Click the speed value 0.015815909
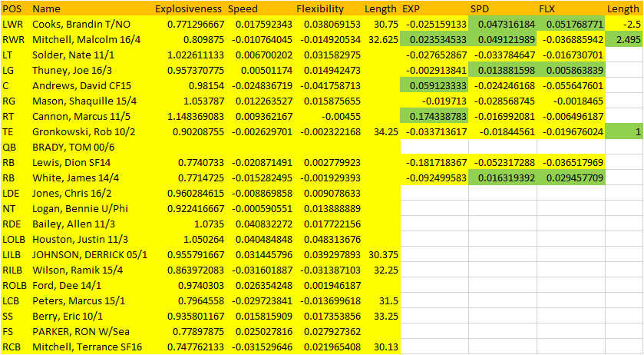The image size is (644, 355). (264, 317)
